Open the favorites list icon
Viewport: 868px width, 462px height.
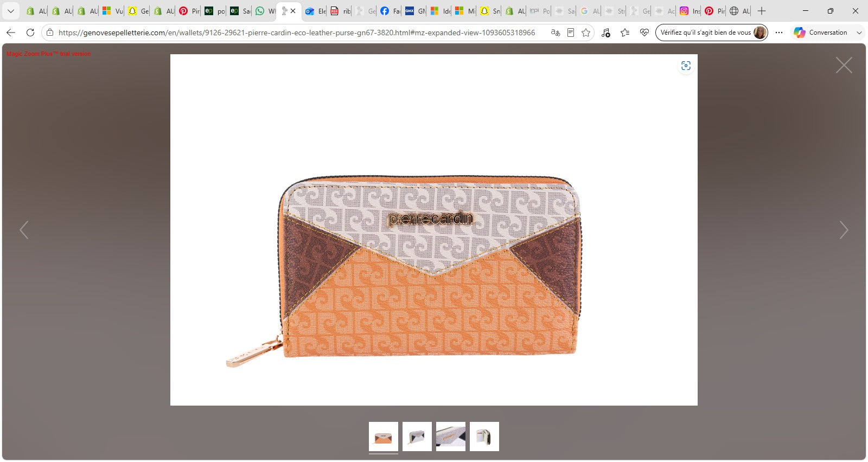pyautogui.click(x=625, y=33)
